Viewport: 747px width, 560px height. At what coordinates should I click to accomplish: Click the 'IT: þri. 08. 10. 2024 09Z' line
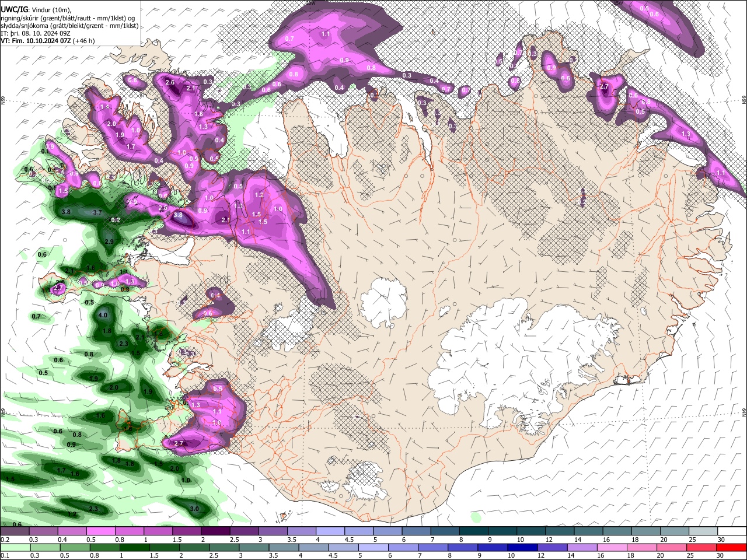pyautogui.click(x=36, y=33)
